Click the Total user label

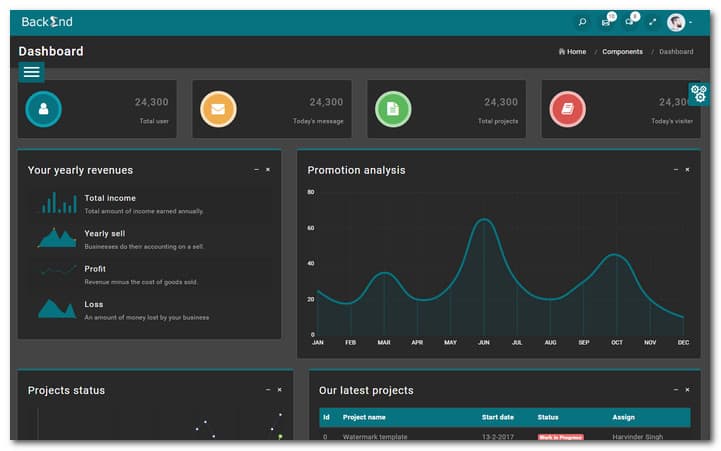click(x=154, y=121)
